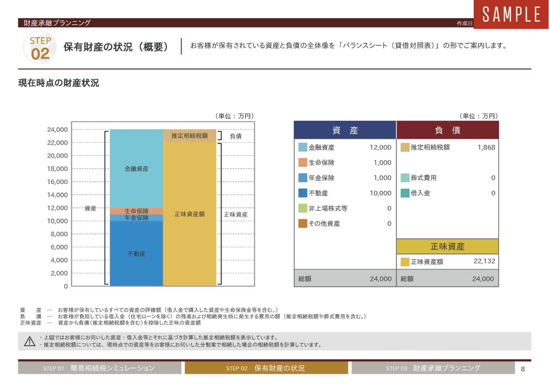The height and width of the screenshot is (392, 550).
Task: Click the 資産 総額 row label
Action: 305,279
